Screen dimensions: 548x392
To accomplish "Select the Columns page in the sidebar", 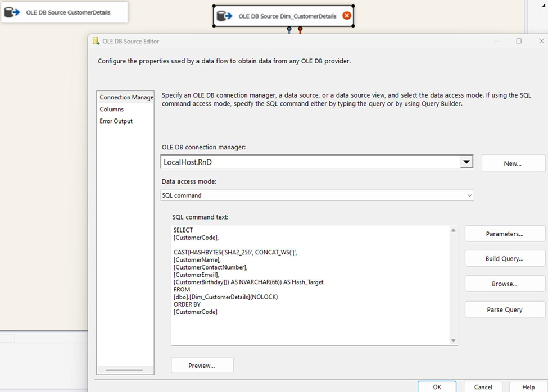I will pyautogui.click(x=110, y=109).
